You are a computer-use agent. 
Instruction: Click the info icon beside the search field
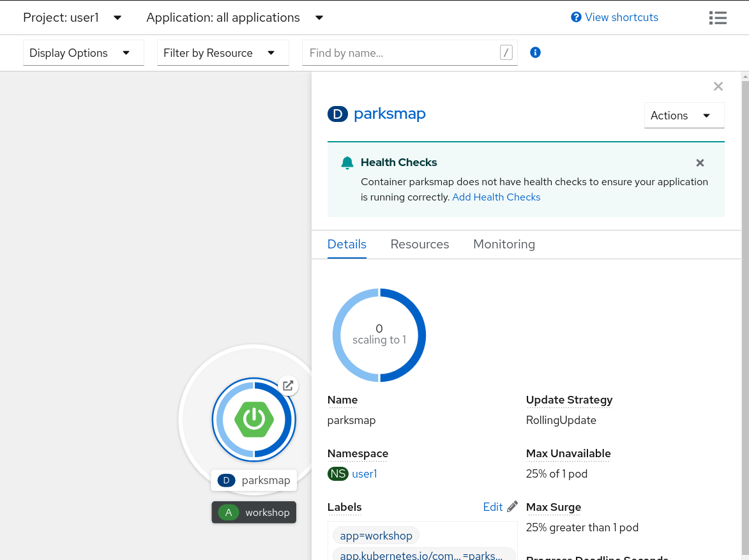pyautogui.click(x=535, y=52)
